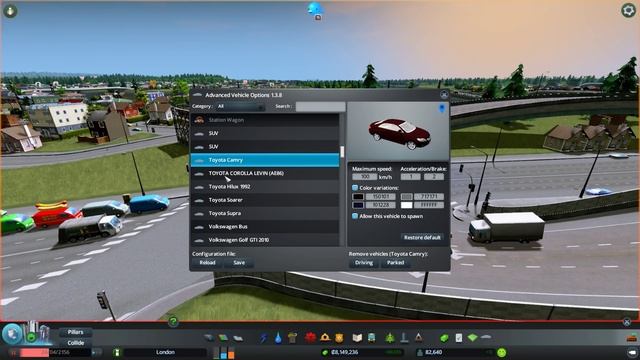Click the vehicle list scrollbar handle
Image resolution: width=640 pixels, height=360 pixels.
tap(342, 151)
